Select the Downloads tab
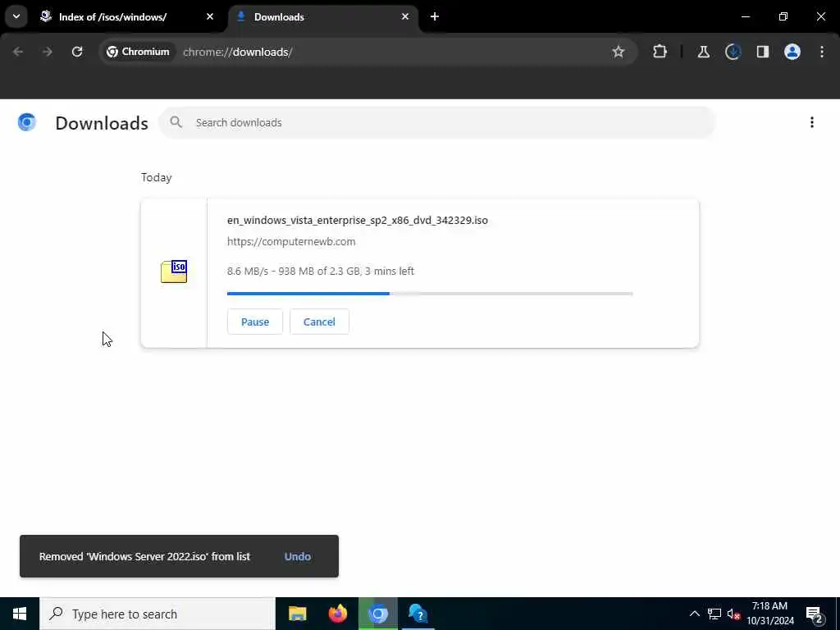Image resolution: width=840 pixels, height=630 pixels. (323, 17)
